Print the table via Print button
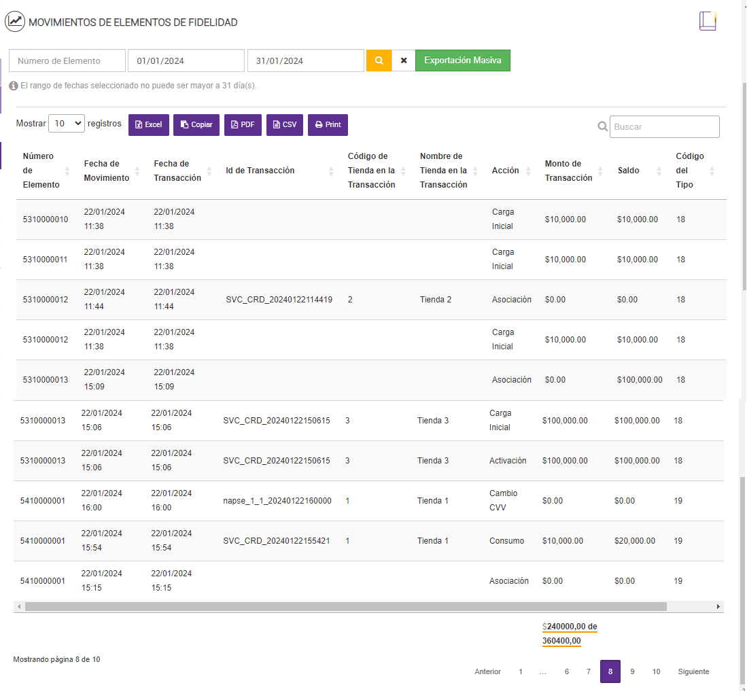This screenshot has height=700, width=747. coord(328,125)
